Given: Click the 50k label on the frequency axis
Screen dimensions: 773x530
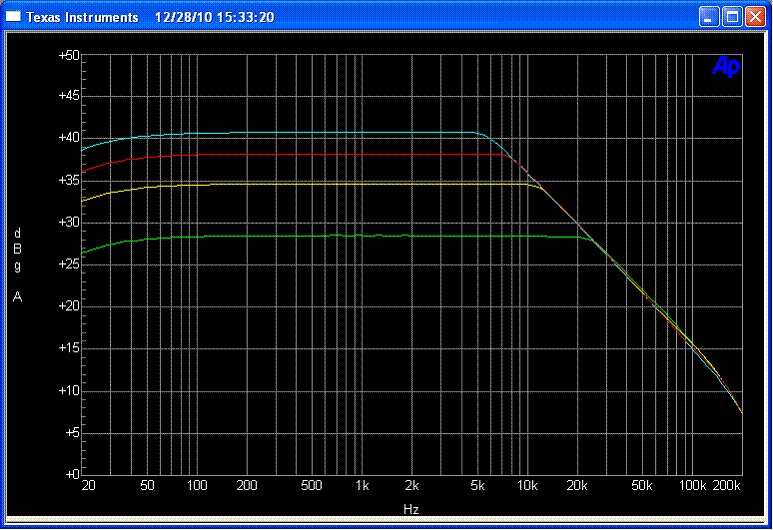Looking at the screenshot, I should pyautogui.click(x=642, y=486).
